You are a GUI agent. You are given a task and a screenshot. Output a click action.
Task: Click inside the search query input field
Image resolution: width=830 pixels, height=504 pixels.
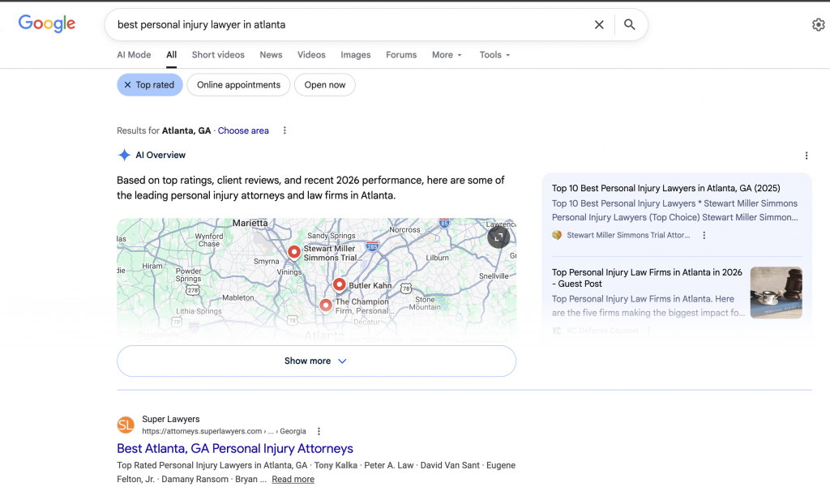point(349,25)
